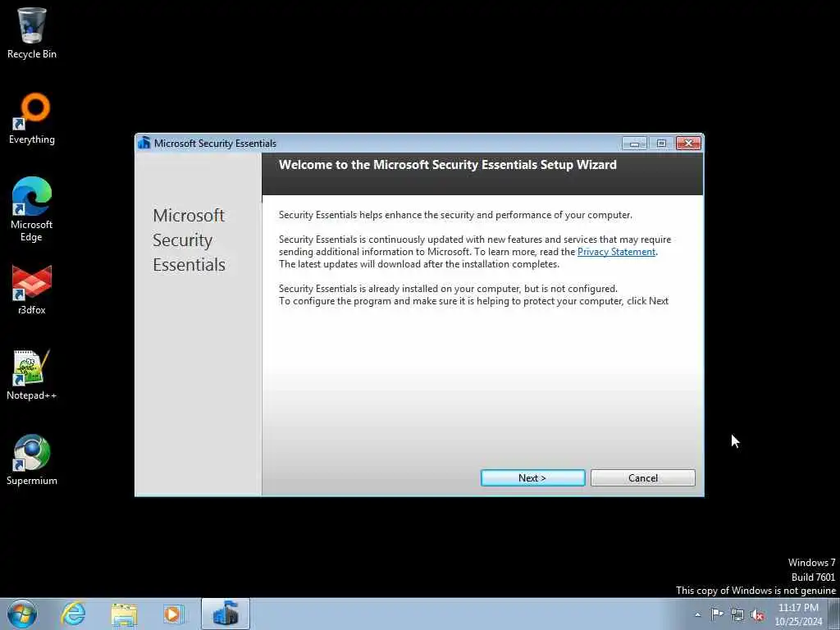Select the Notepad++ desktop shortcut
This screenshot has height=630, width=840.
32,374
